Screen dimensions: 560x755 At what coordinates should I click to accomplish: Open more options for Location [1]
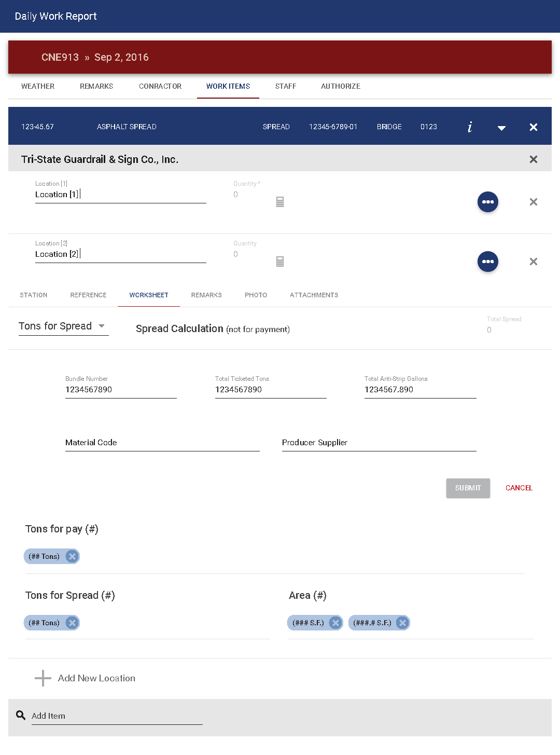pyautogui.click(x=488, y=202)
